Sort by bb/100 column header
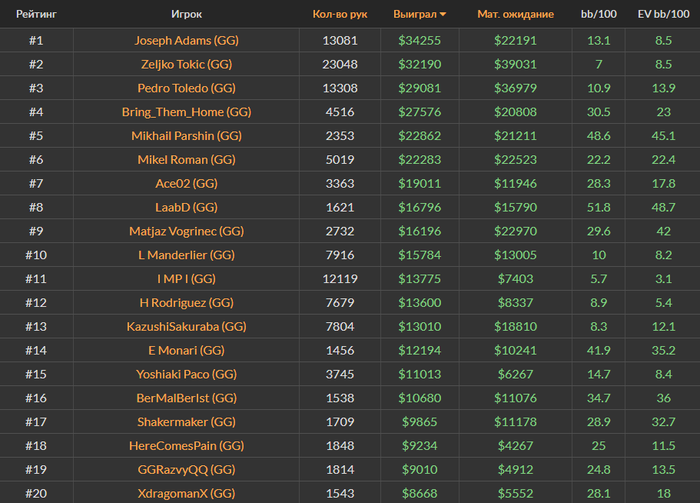The height and width of the screenshot is (503, 700). pos(598,14)
